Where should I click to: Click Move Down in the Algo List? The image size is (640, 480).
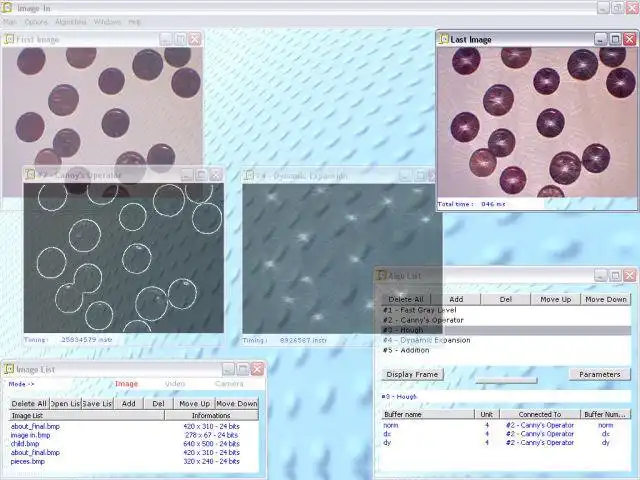coord(606,299)
